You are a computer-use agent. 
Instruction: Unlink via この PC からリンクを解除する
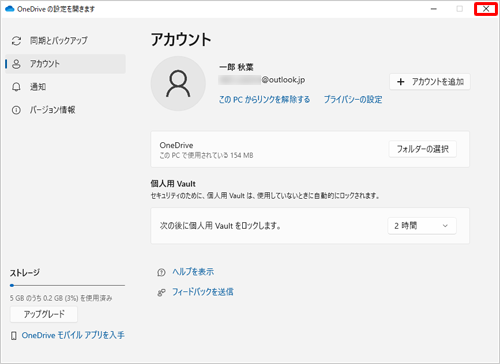coord(264,99)
